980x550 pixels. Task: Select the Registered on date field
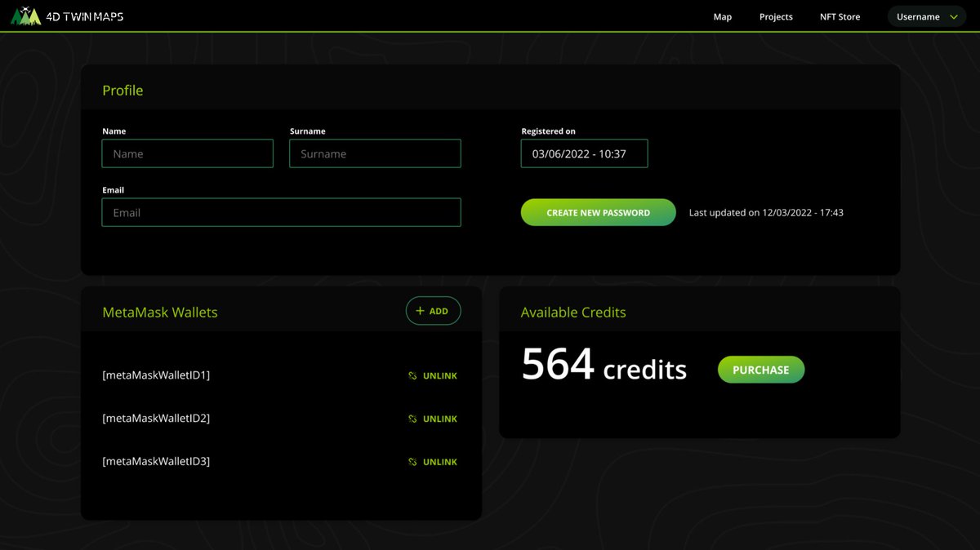coord(585,153)
